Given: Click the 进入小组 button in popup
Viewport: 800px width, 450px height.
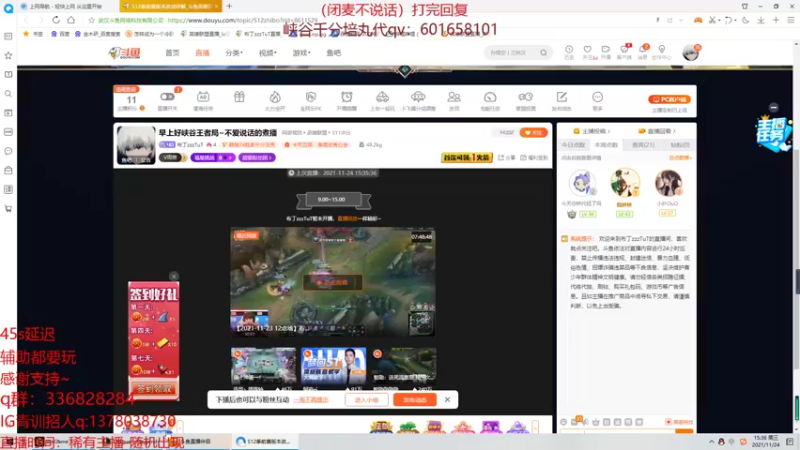Looking at the screenshot, I should tap(366, 399).
